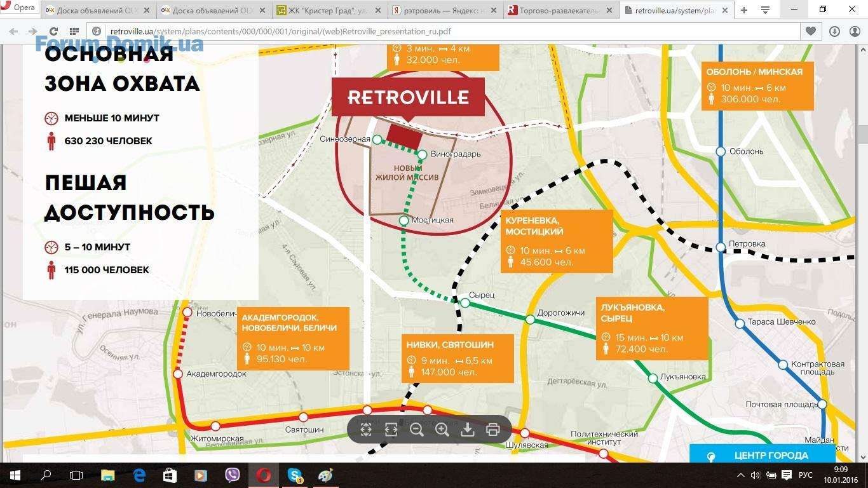The image size is (868, 488).
Task: Click the Оболонь station label
Action: (747, 151)
